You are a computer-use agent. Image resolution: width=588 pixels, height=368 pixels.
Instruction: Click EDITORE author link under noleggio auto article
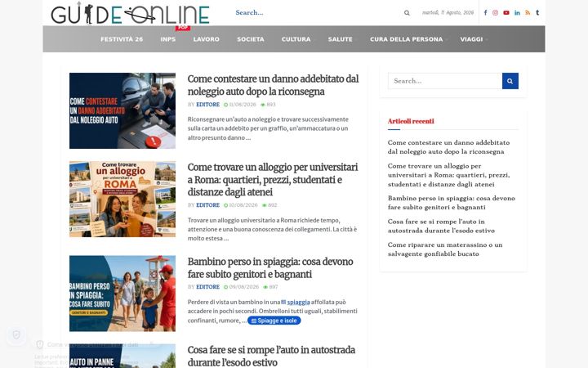[207, 105]
